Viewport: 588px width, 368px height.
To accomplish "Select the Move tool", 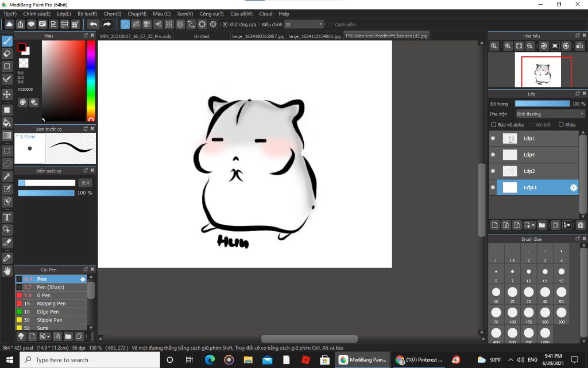I will tap(7, 94).
